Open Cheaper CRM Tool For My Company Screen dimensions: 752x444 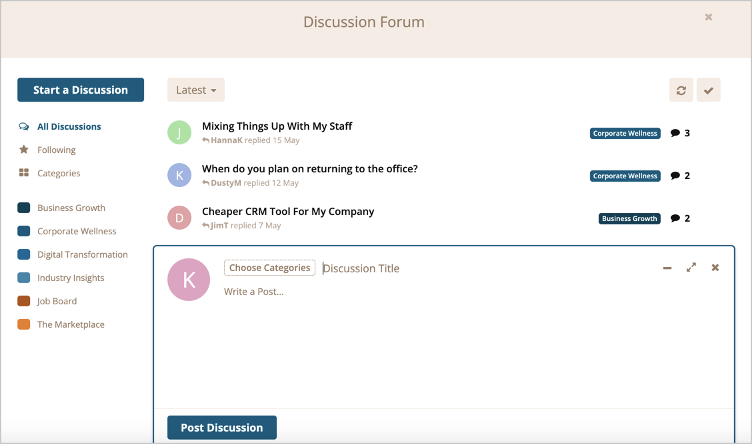click(x=288, y=211)
